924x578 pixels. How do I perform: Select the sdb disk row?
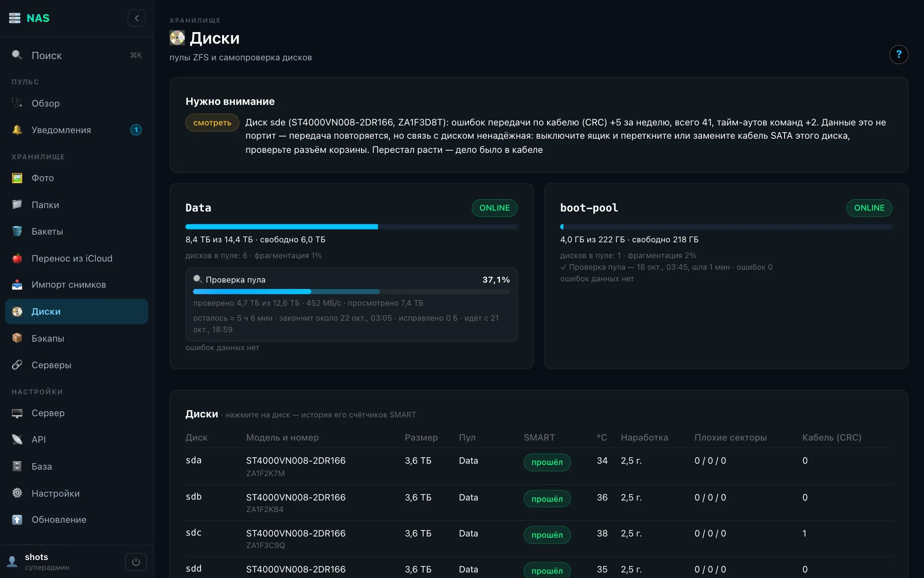[x=539, y=503]
